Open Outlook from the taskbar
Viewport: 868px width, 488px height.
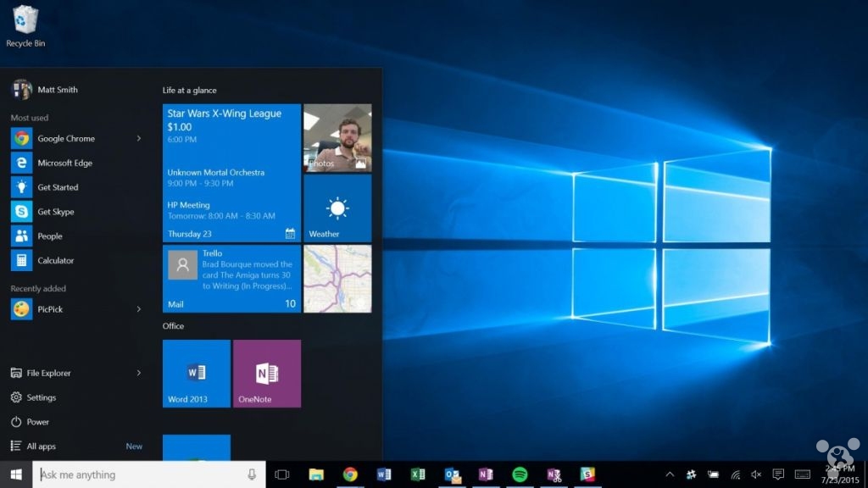pyautogui.click(x=453, y=474)
